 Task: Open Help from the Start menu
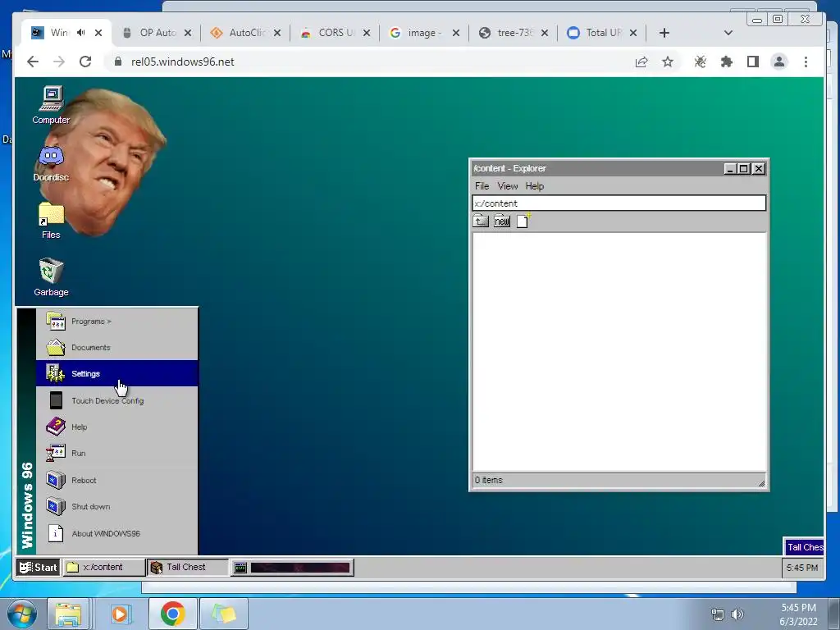click(x=116, y=427)
